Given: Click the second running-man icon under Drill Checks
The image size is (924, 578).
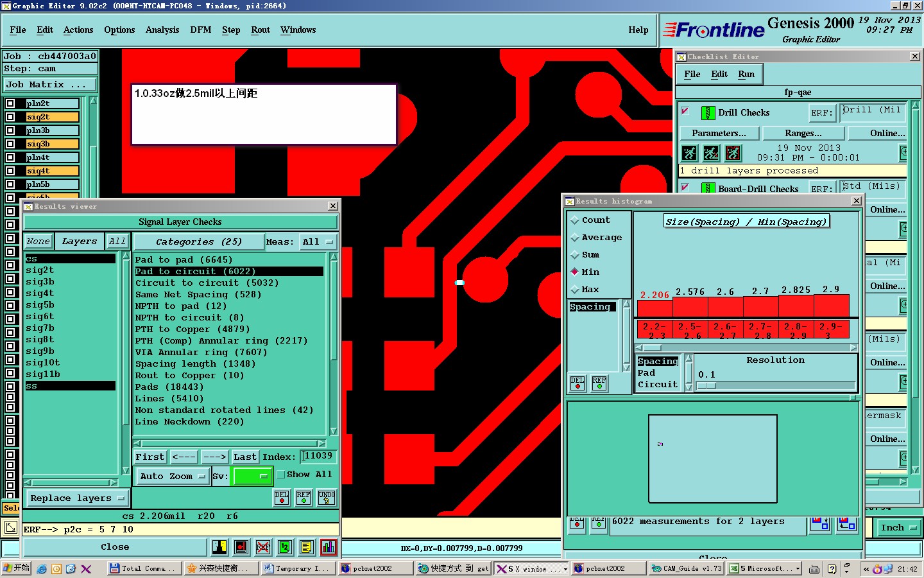Looking at the screenshot, I should (x=711, y=153).
